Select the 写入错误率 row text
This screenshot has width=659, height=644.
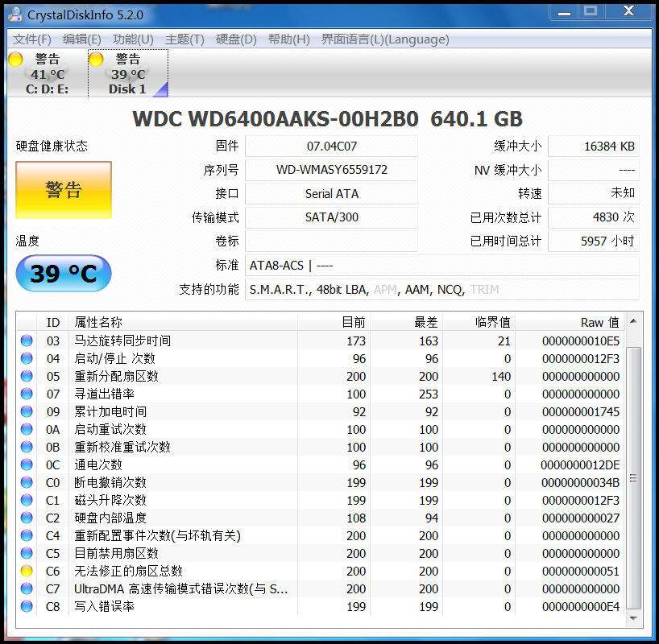104,607
